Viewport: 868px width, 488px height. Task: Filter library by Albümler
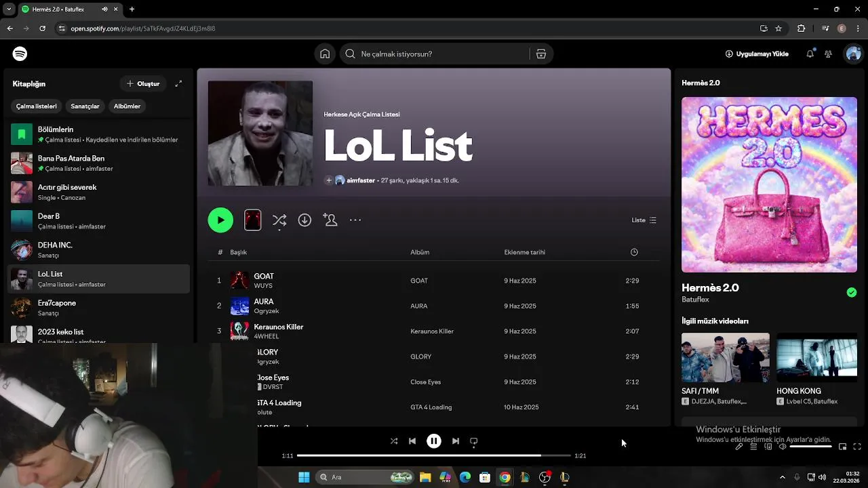[x=127, y=106]
